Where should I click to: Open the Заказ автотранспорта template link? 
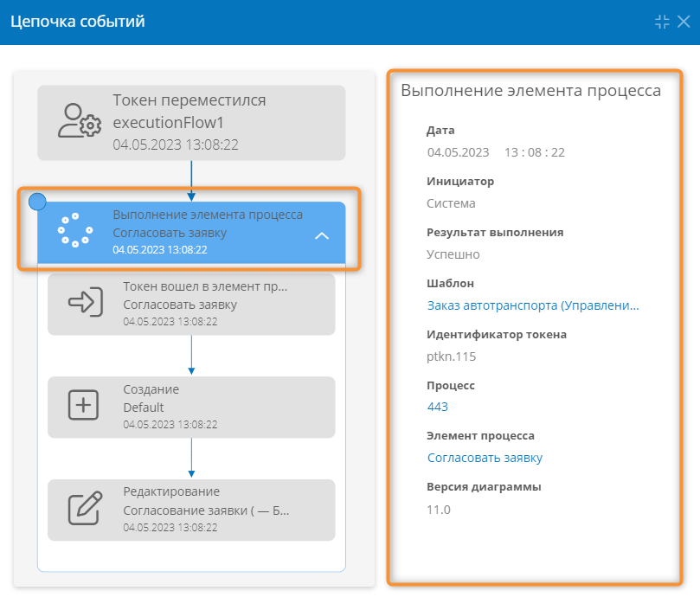tap(533, 305)
